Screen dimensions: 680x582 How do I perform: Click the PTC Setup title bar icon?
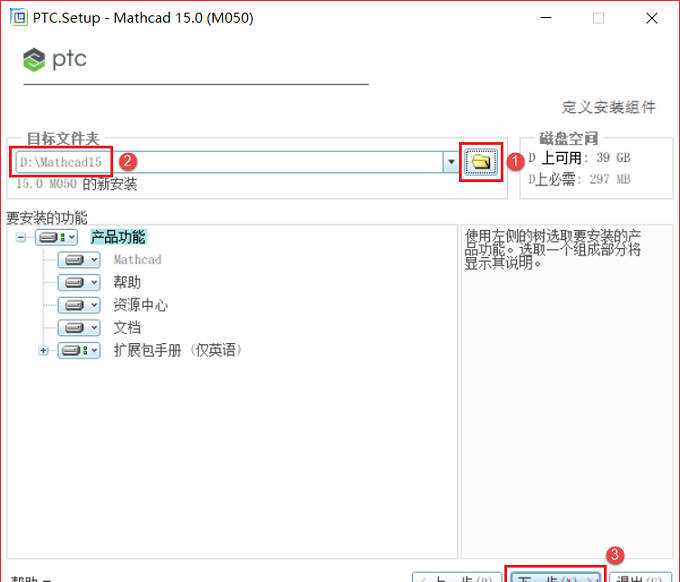point(18,18)
